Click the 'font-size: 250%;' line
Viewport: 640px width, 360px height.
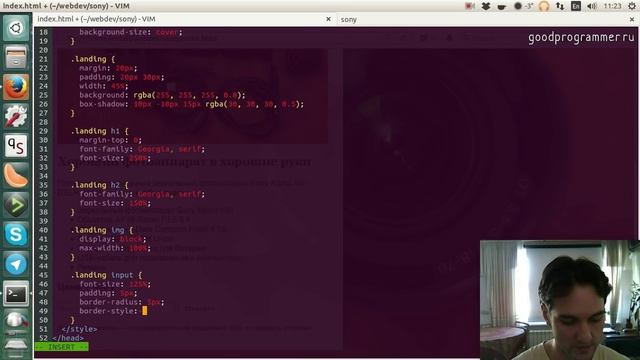[x=115, y=158]
